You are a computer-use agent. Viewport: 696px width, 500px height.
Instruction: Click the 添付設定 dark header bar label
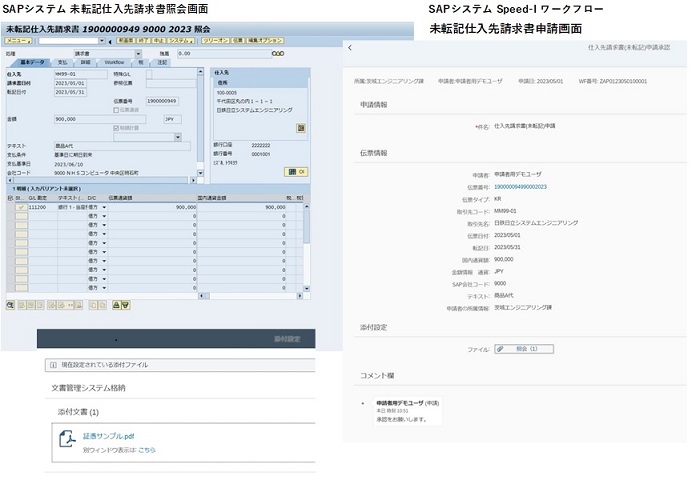(287, 339)
